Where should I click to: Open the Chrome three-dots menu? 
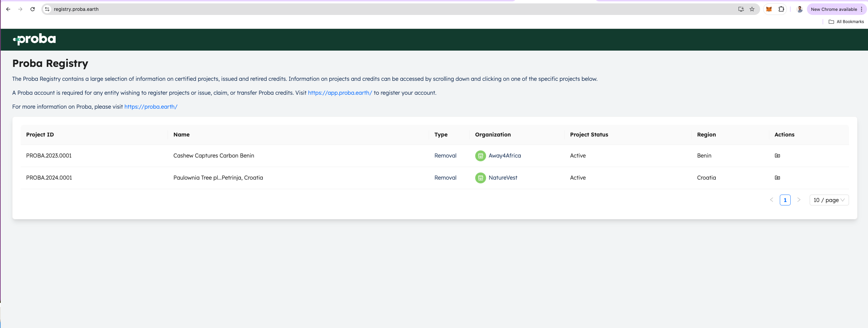[862, 9]
